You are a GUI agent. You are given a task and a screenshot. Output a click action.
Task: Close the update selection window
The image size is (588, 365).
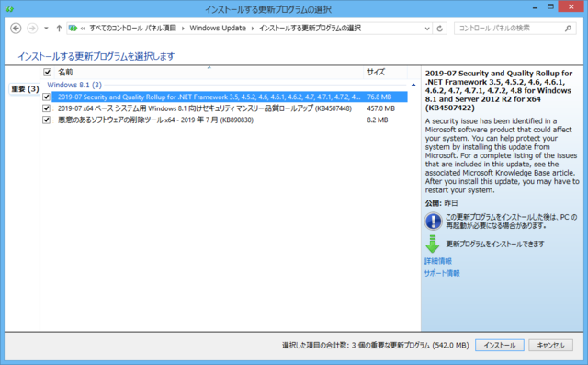point(571,6)
